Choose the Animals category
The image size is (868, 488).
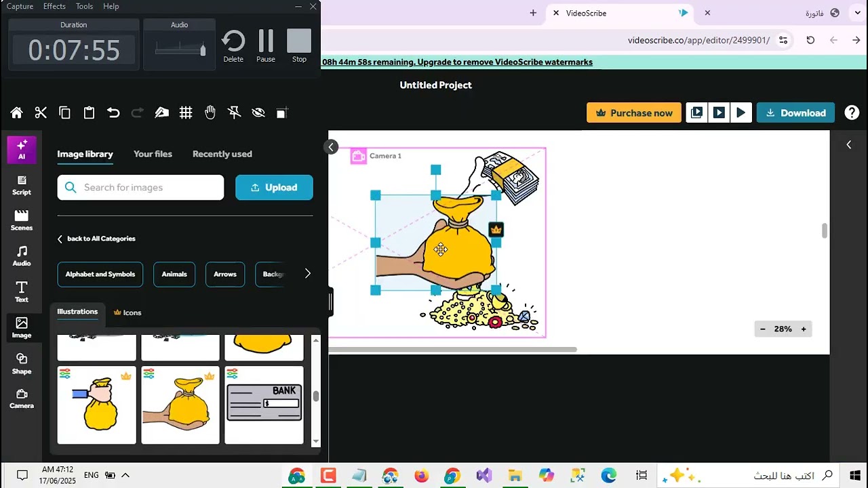click(x=174, y=274)
